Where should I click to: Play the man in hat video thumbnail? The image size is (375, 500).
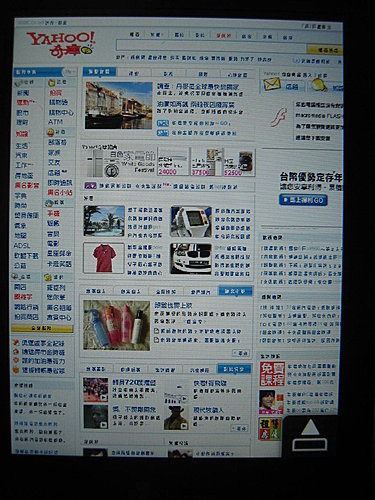tap(176, 418)
